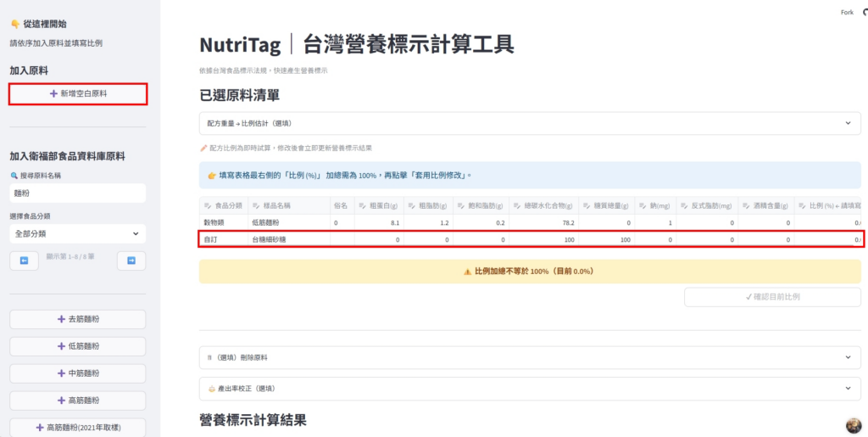868x437 pixels.
Task: Click the 鈉(mg) column header
Action: pos(656,205)
